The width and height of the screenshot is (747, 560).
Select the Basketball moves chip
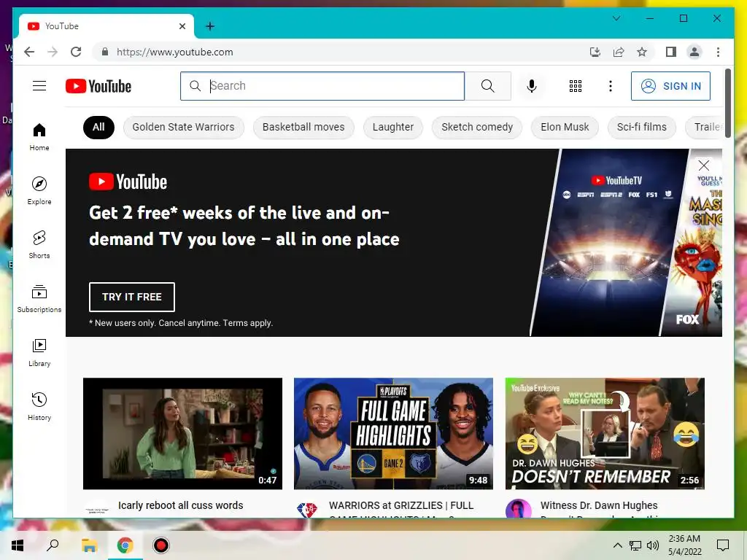point(303,127)
